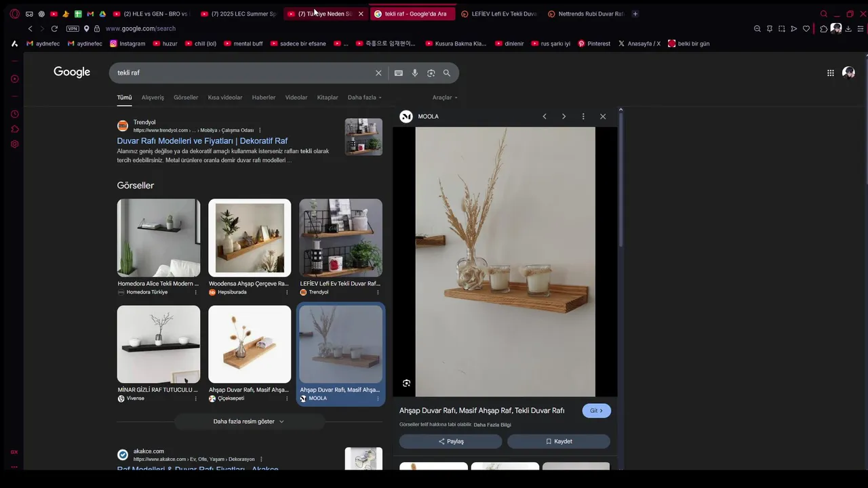Screen dimensions: 868x488
Task: Switch to the Haberler search tab
Action: (264, 98)
